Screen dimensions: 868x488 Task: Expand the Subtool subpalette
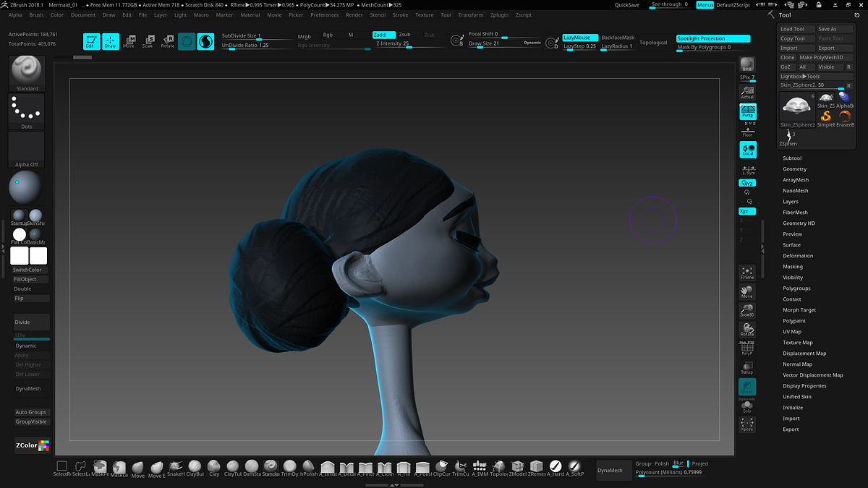792,158
